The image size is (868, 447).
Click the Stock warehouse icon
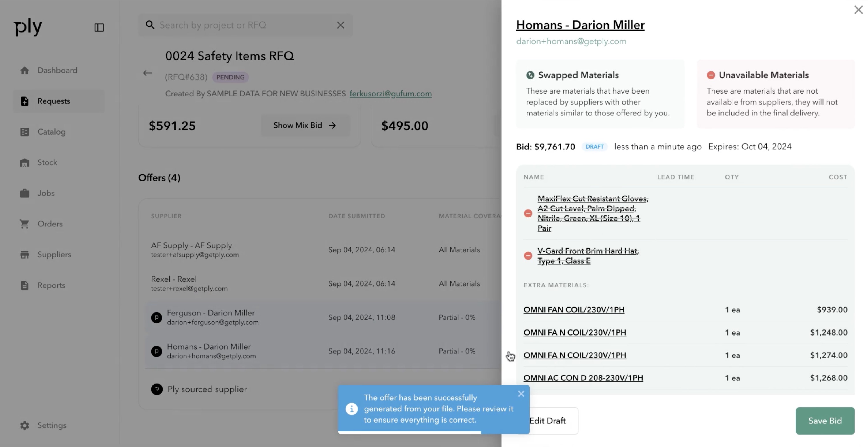24,163
